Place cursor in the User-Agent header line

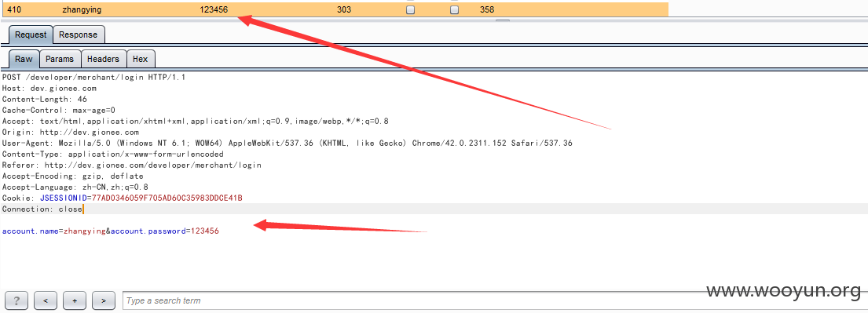[288, 144]
